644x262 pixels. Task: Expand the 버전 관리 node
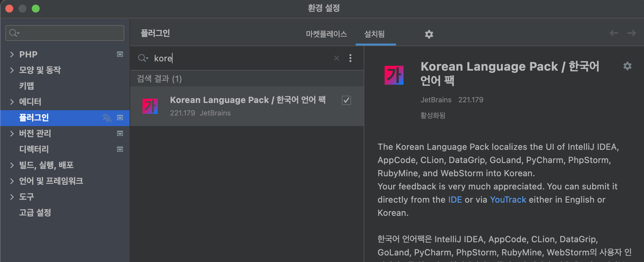click(x=12, y=133)
